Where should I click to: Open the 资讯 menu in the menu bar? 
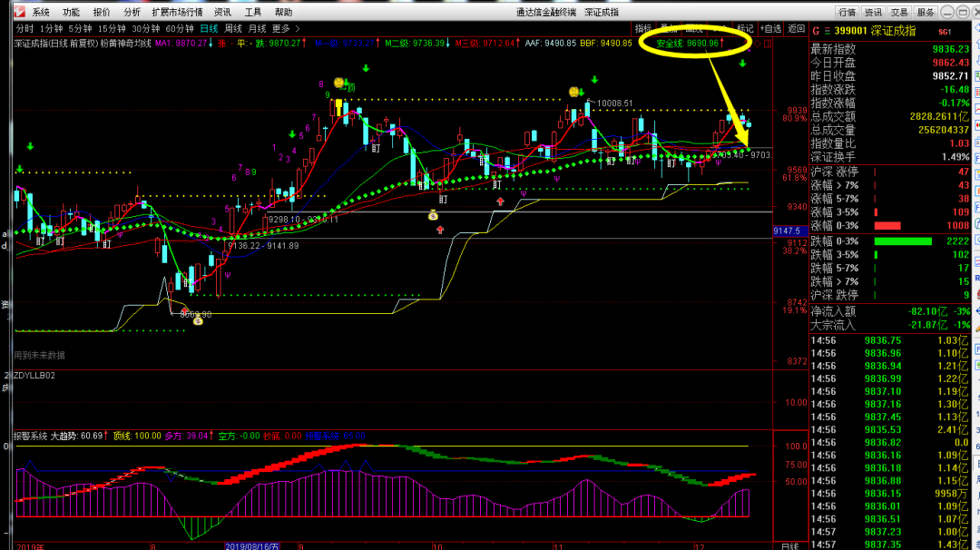pos(222,12)
